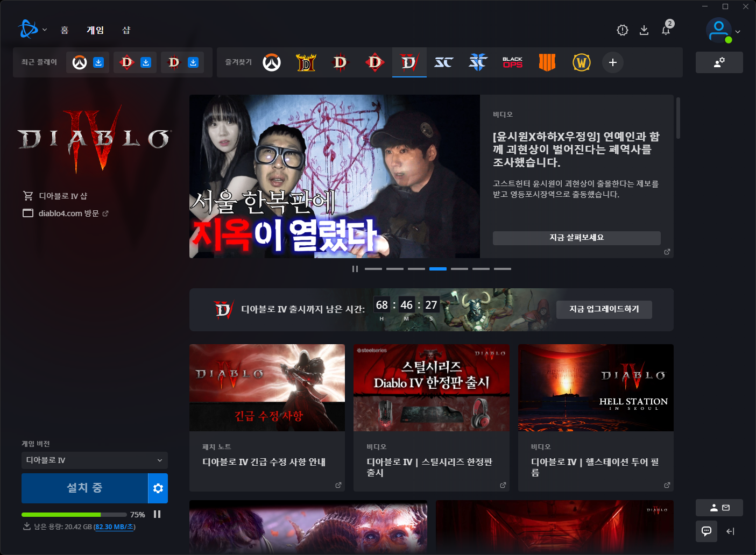Viewport: 756px width, 555px height.
Task: Open 긴급 수정 사항 patch note card
Action: click(267, 418)
